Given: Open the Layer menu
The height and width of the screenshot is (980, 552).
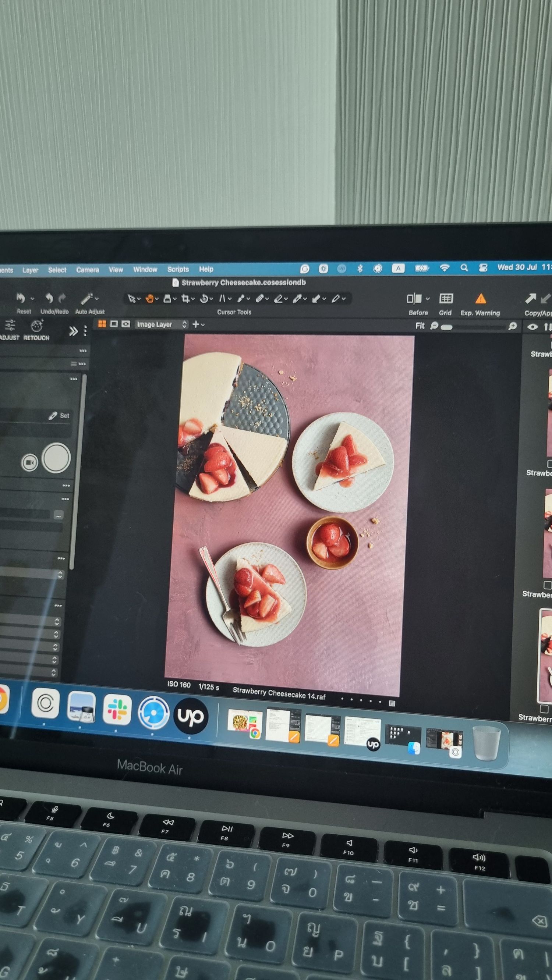Looking at the screenshot, I should point(31,270).
